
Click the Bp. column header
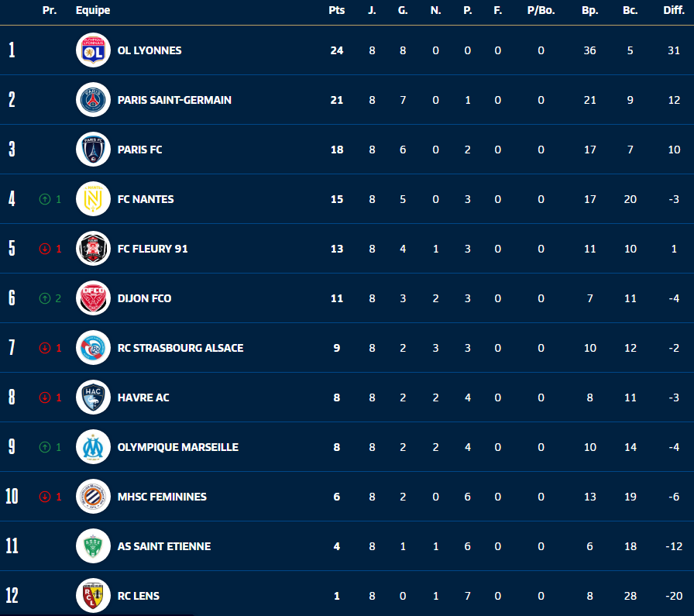coord(590,11)
